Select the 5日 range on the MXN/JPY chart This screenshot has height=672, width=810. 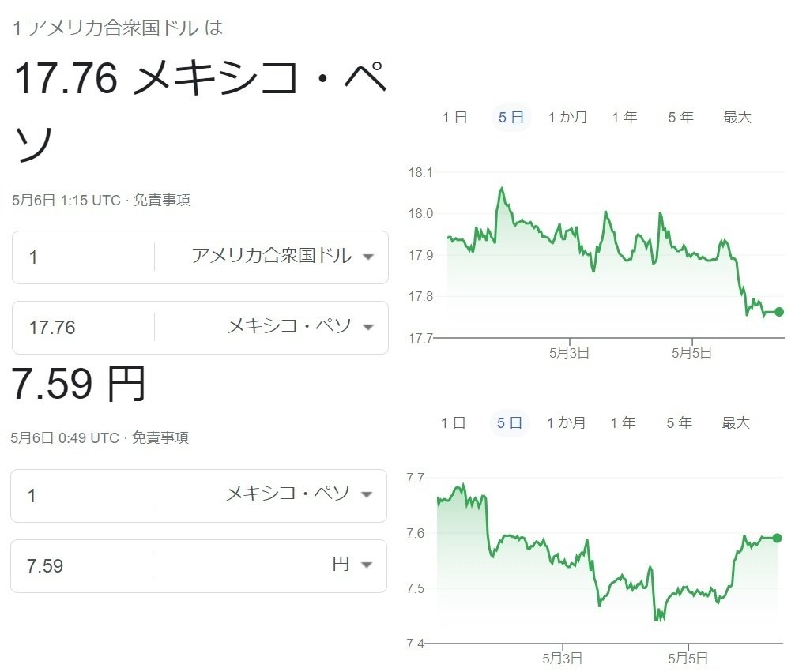click(510, 422)
